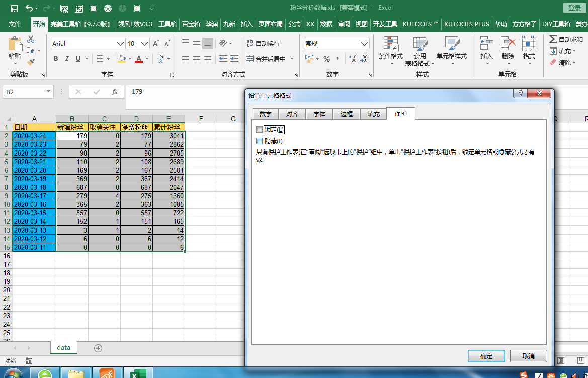Switch to the 边框 tab in dialog
The height and width of the screenshot is (378, 588).
click(347, 114)
